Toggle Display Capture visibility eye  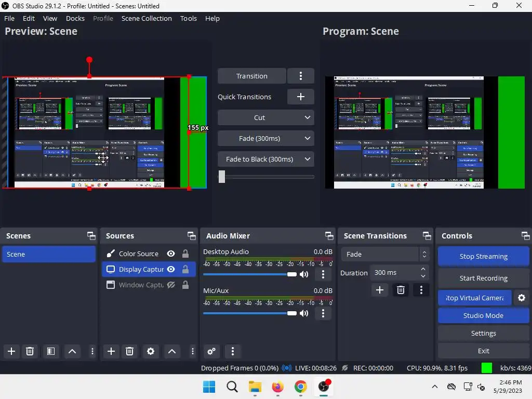[x=171, y=270]
